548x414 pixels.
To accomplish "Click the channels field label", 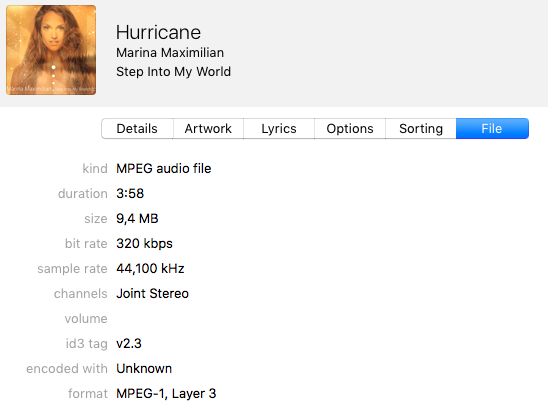I will point(81,293).
